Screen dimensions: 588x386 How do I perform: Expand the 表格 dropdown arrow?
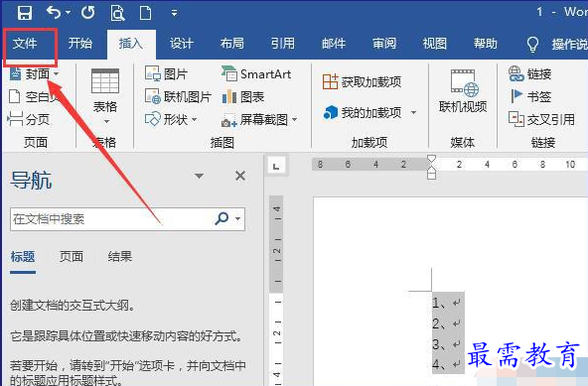(x=106, y=121)
